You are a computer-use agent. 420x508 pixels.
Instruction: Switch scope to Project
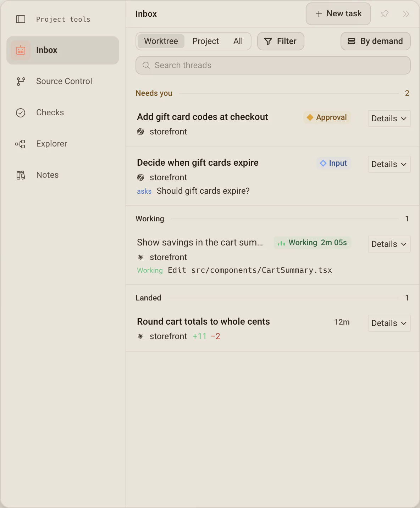(205, 41)
